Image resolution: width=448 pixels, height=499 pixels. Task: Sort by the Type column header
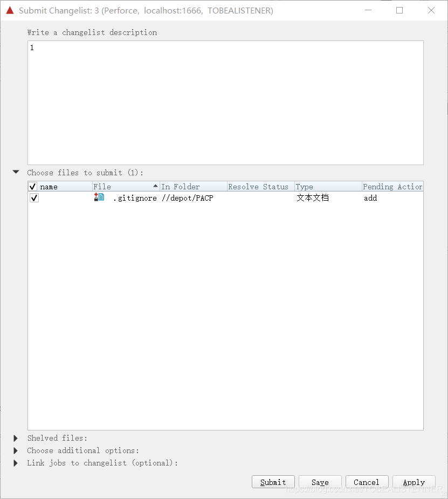click(328, 187)
